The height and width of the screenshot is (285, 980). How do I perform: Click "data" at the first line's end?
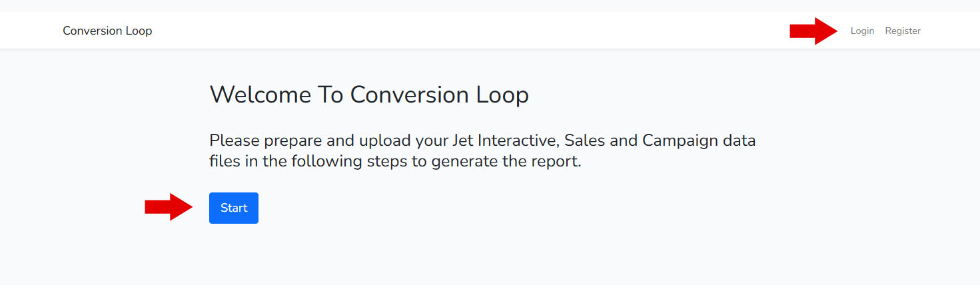tap(739, 141)
